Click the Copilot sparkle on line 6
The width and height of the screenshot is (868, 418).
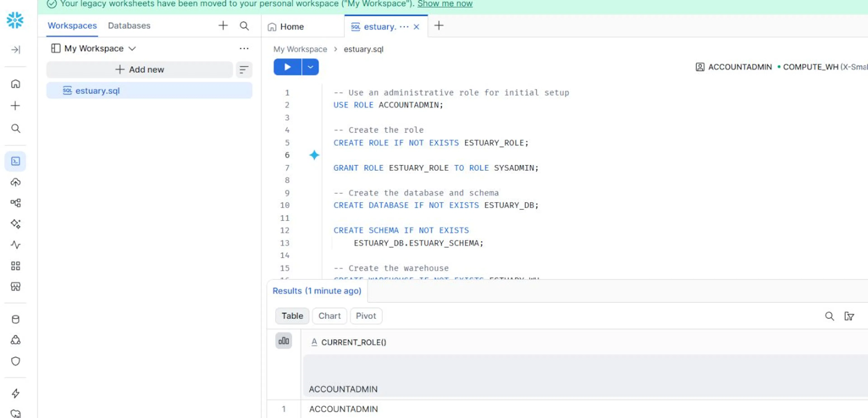click(x=314, y=155)
